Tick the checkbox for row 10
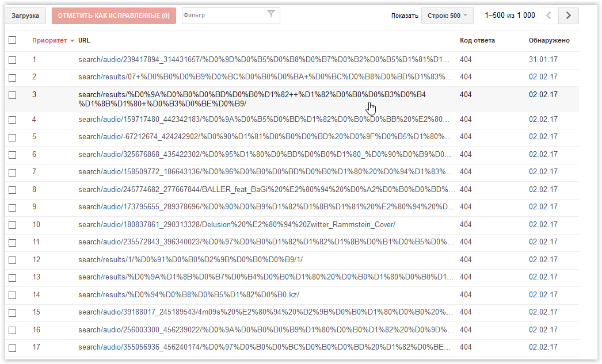 (13, 225)
